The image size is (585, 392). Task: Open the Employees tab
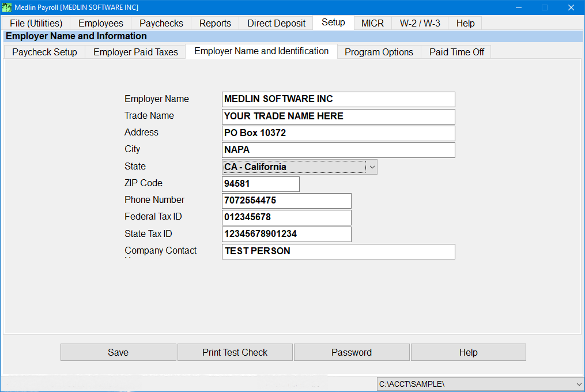point(100,23)
